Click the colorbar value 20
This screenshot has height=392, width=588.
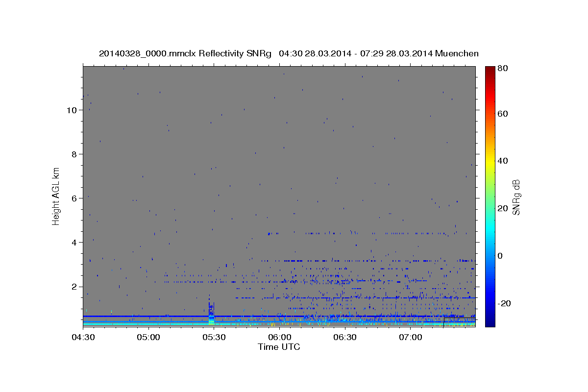[x=502, y=208]
